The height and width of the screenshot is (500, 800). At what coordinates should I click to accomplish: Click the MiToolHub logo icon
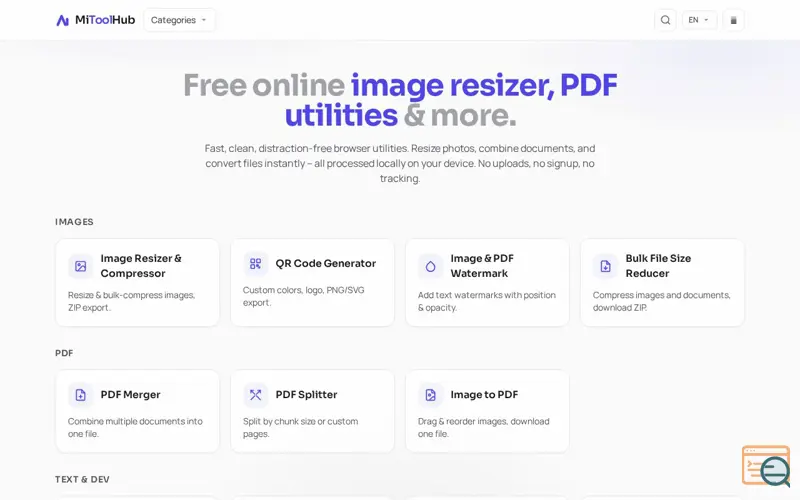point(62,20)
